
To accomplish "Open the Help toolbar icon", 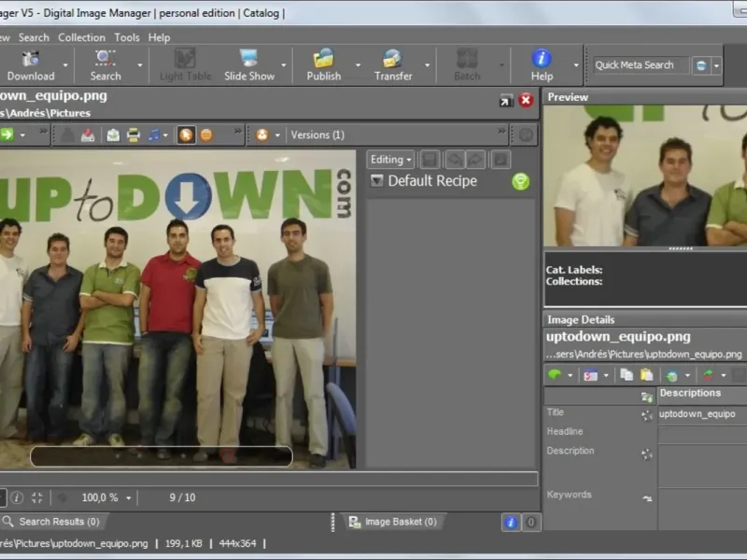I will [x=542, y=65].
